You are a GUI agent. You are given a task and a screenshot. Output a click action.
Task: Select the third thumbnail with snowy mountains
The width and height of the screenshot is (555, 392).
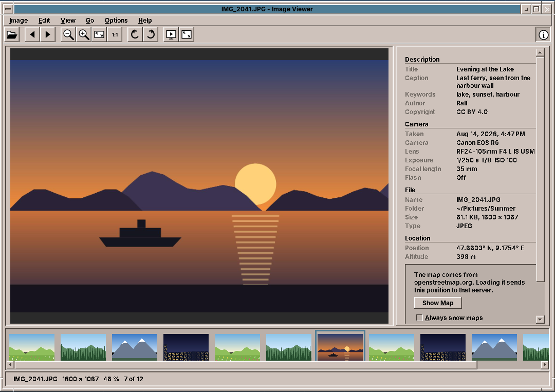(135, 347)
